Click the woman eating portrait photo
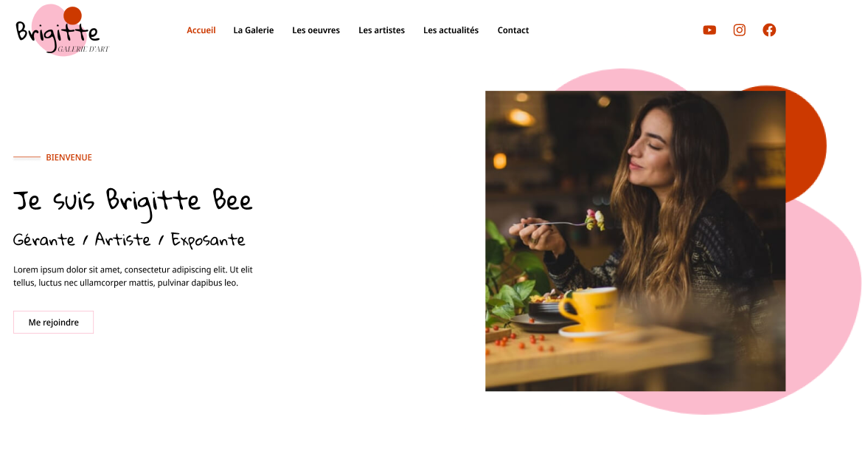 [x=635, y=241]
